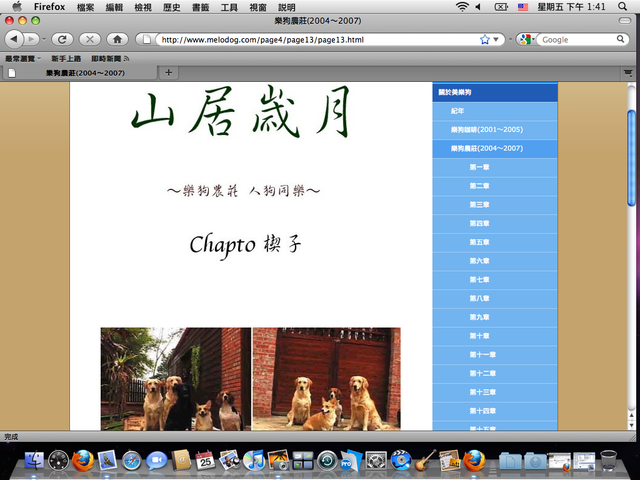Open 樂狗咖啡(2001~2005) in sidebar
640x480 pixels.
(x=486, y=130)
